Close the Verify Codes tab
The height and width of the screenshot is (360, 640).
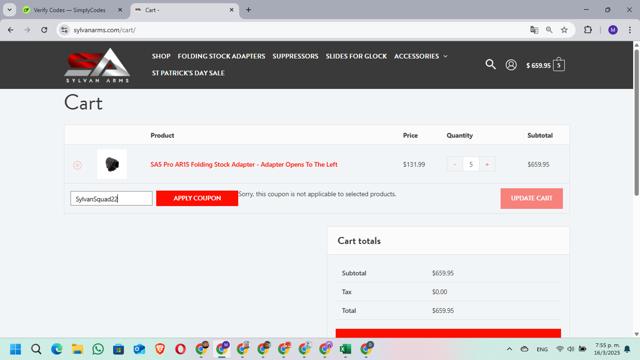coord(120,10)
